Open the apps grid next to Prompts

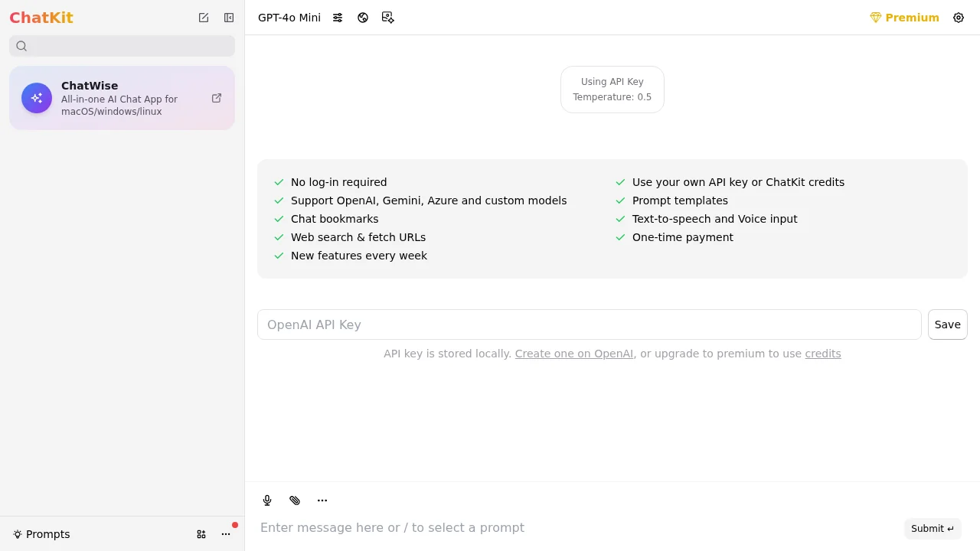click(201, 534)
